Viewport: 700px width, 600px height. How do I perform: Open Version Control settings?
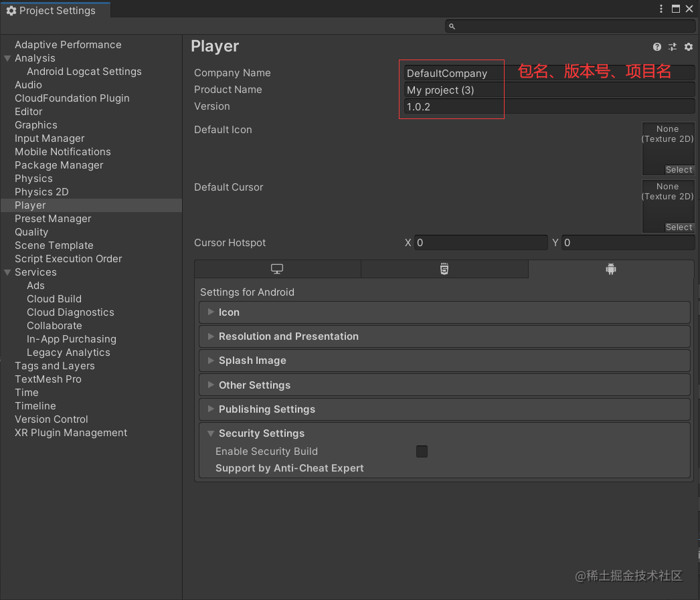tap(52, 419)
